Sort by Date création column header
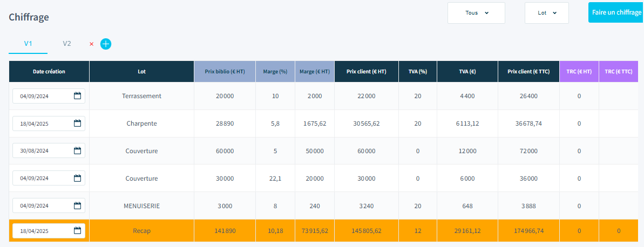 pyautogui.click(x=49, y=71)
